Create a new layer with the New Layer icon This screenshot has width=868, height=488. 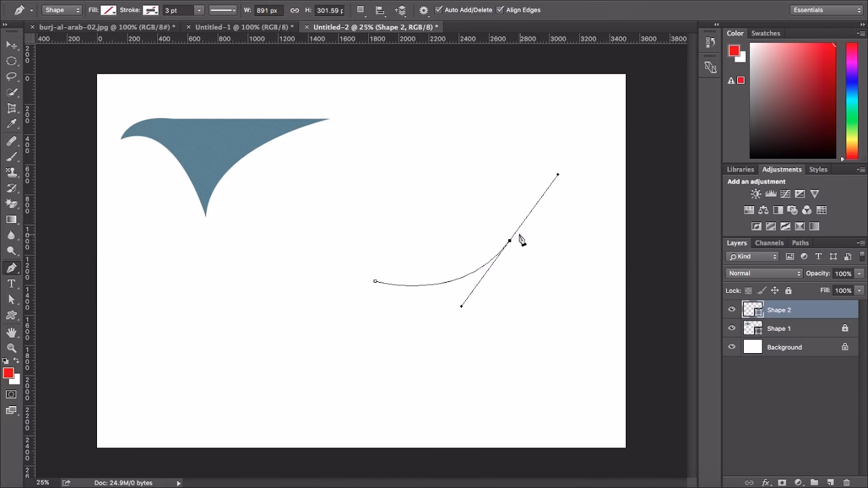[831, 482]
